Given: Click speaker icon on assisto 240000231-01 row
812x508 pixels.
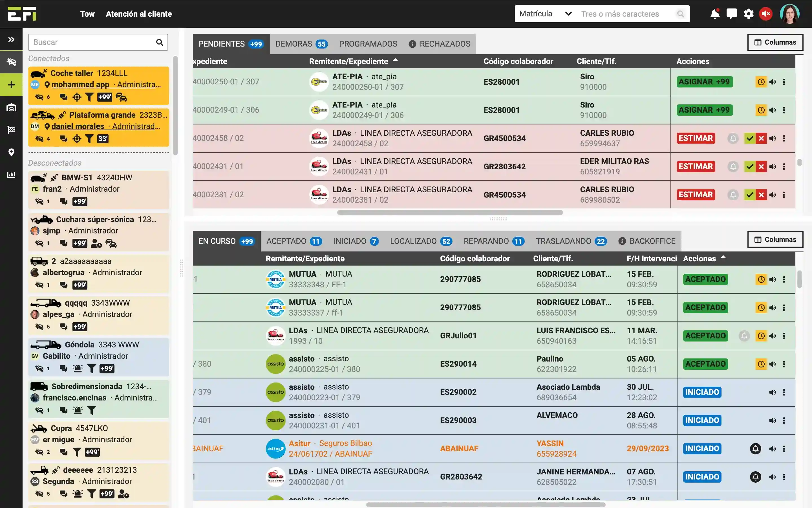Looking at the screenshot, I should [x=773, y=421].
